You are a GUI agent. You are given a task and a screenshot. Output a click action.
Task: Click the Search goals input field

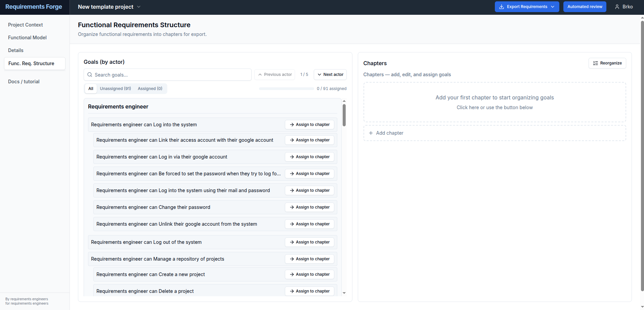tap(167, 75)
